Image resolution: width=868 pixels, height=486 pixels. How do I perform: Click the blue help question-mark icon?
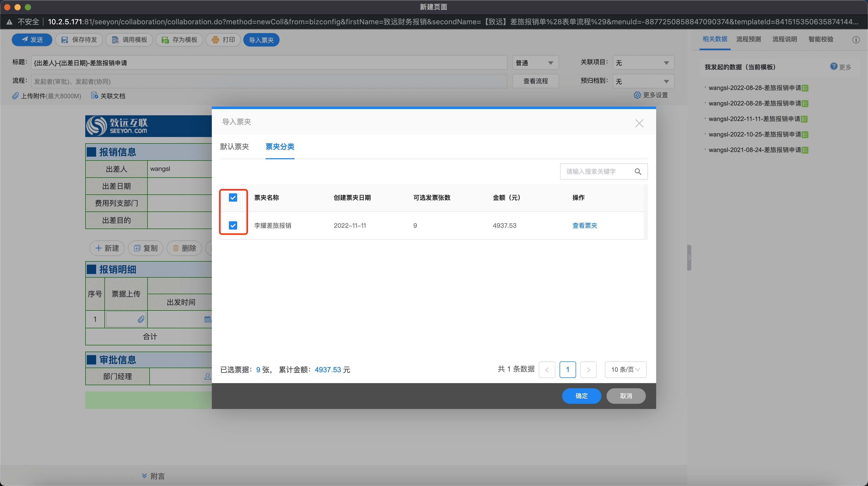pyautogui.click(x=834, y=66)
